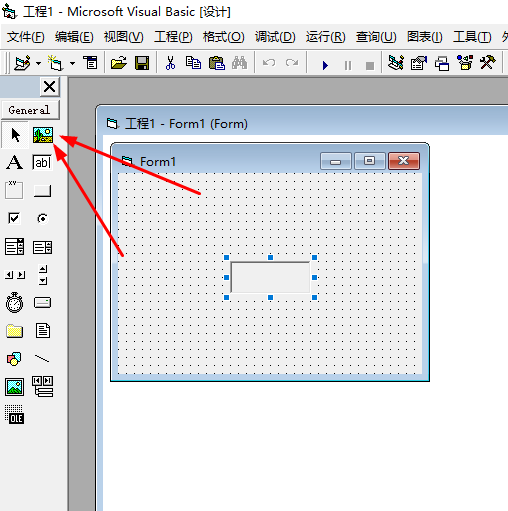
Task: Select the OptionButton control tool
Action: [42, 218]
